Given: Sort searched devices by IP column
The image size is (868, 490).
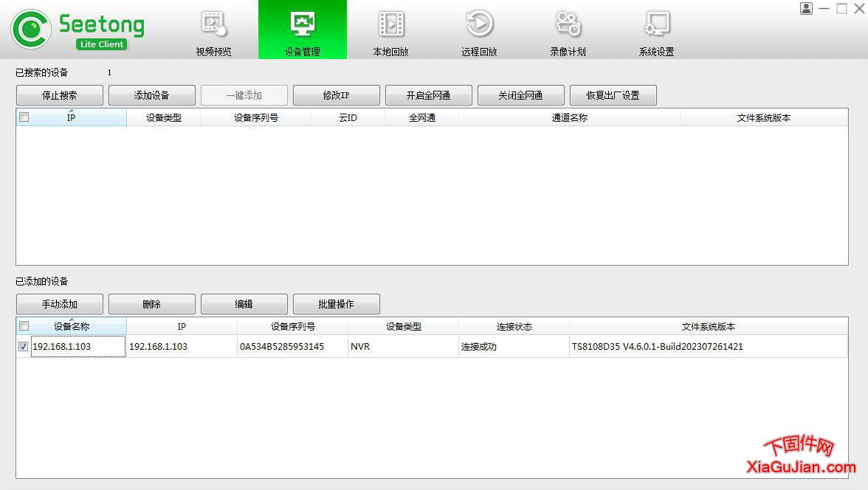Looking at the screenshot, I should coord(72,117).
